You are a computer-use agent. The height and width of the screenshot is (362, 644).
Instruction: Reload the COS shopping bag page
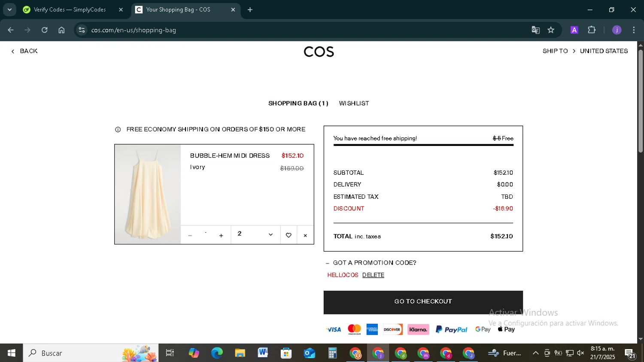tap(45, 30)
